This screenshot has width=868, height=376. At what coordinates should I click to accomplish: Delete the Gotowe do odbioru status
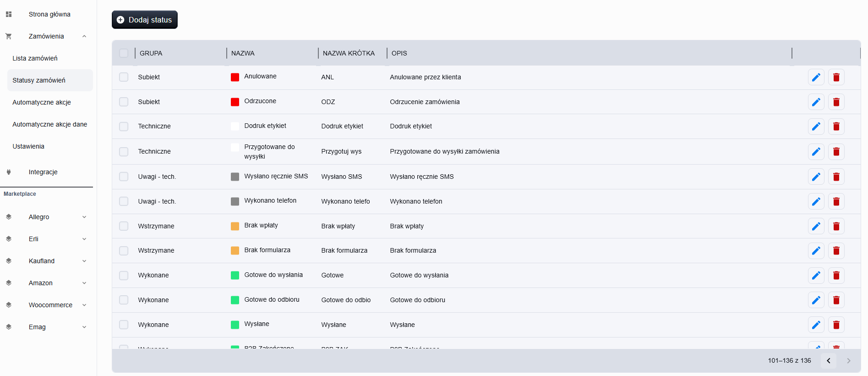(x=836, y=300)
